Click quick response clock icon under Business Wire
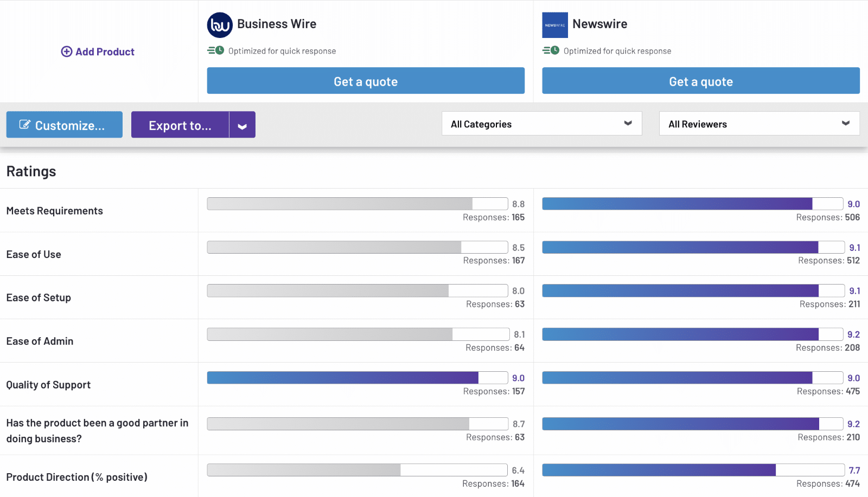Screen dimensions: 868x497 (x=216, y=50)
